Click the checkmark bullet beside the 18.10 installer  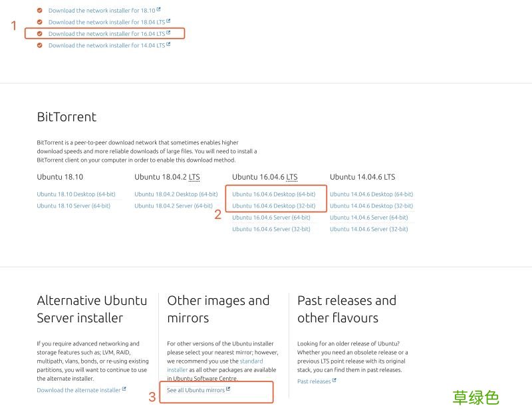click(39, 11)
